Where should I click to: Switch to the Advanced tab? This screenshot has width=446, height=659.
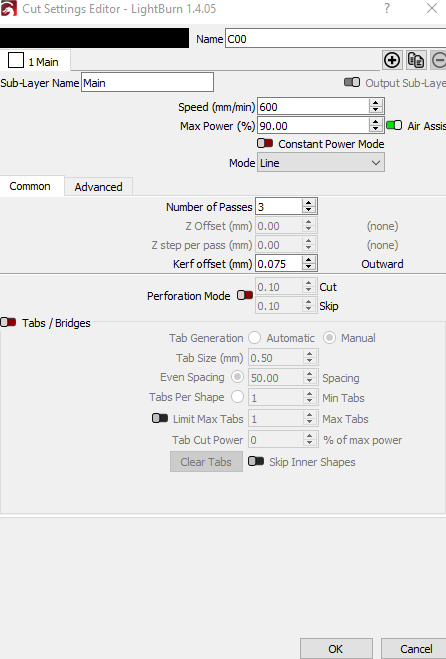pos(98,187)
